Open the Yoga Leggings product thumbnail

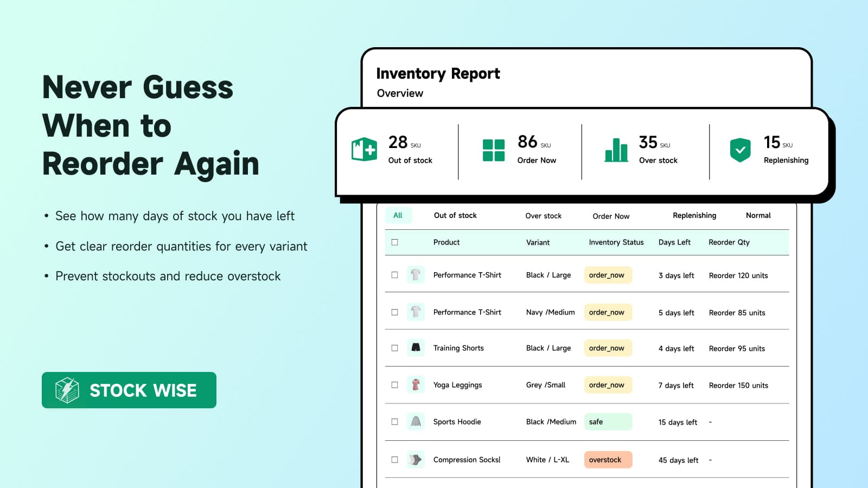coord(416,384)
